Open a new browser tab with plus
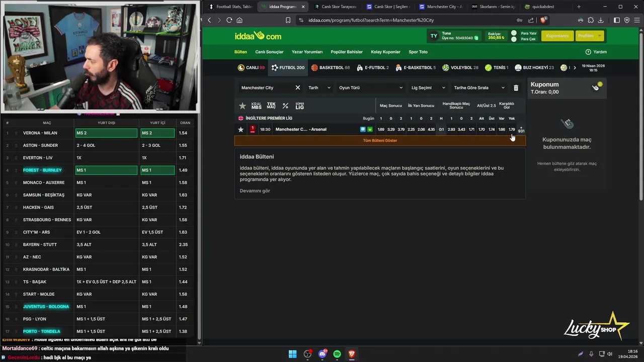644x362 pixels. (x=579, y=7)
